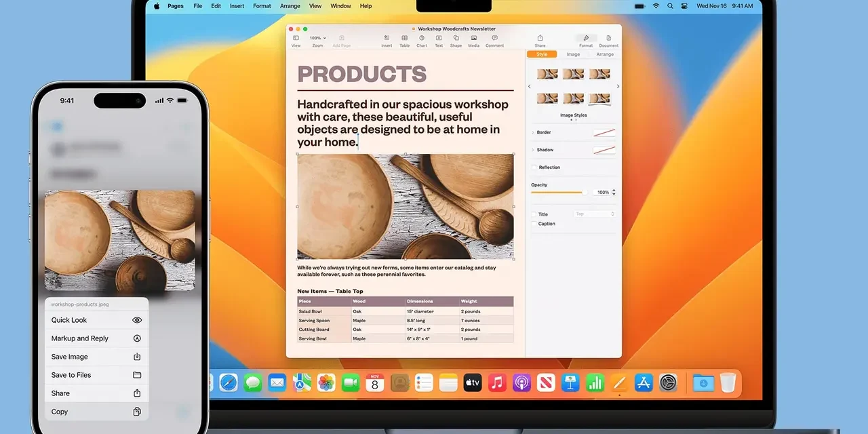Image resolution: width=868 pixels, height=434 pixels.
Task: Open Photos from the Dock
Action: 326,382
